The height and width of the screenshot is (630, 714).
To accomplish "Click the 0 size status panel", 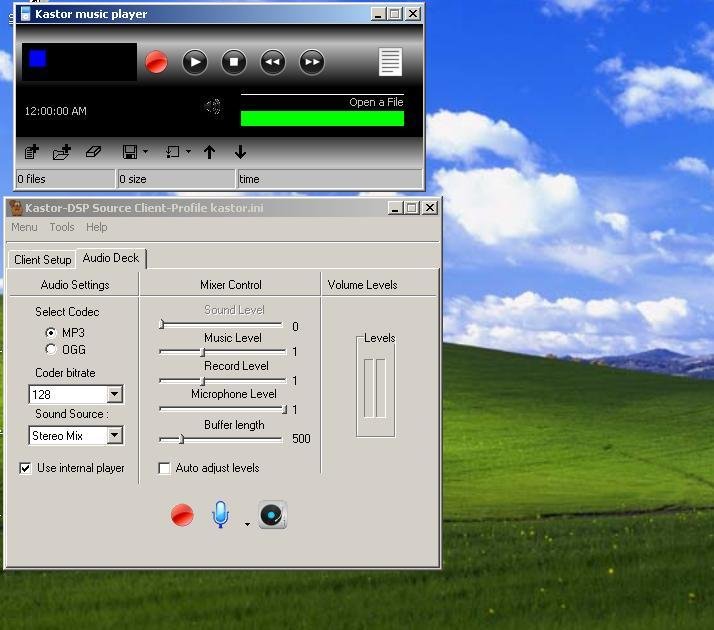I will coord(176,179).
